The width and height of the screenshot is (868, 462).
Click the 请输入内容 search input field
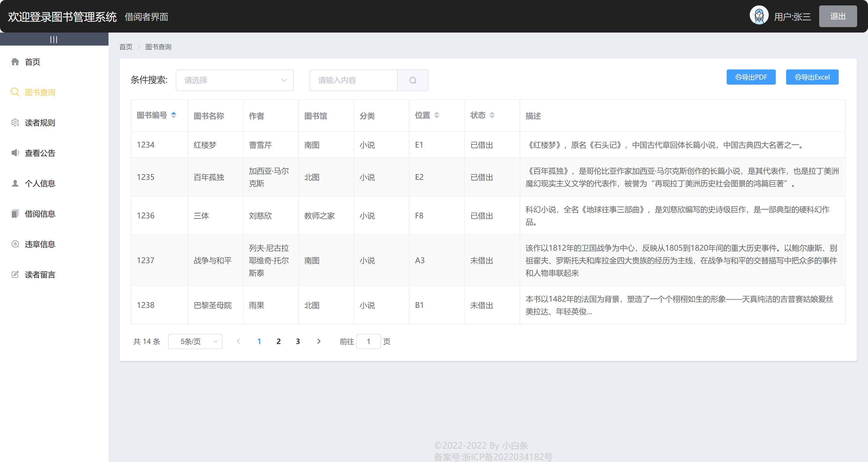[353, 80]
